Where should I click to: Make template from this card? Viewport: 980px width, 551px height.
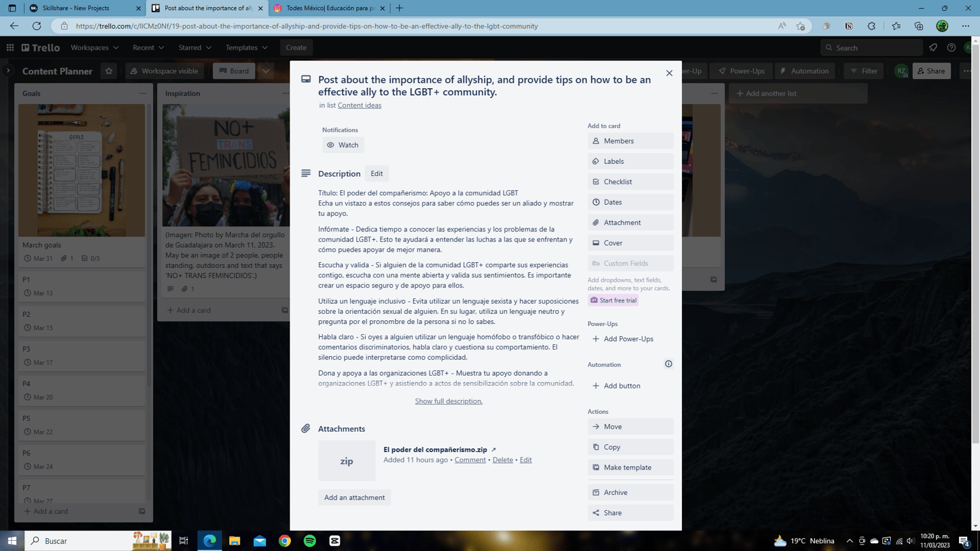coord(630,467)
